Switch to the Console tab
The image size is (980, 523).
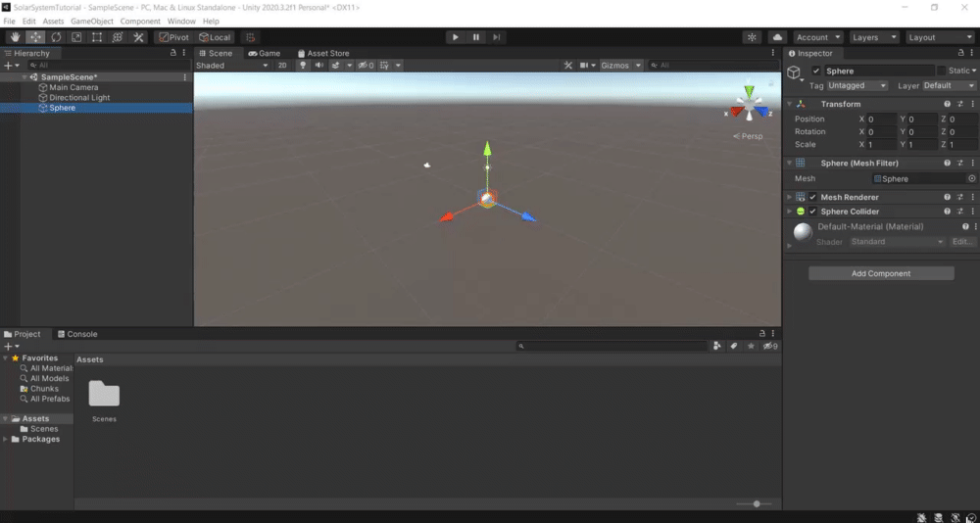tap(77, 334)
